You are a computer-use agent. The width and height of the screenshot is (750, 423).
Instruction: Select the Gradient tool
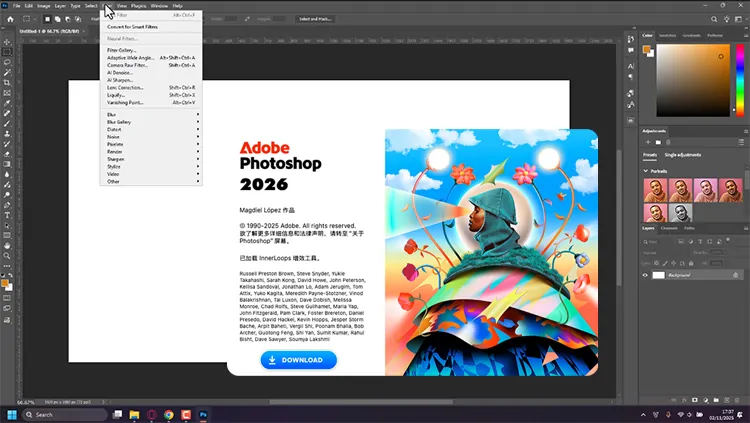(7, 164)
